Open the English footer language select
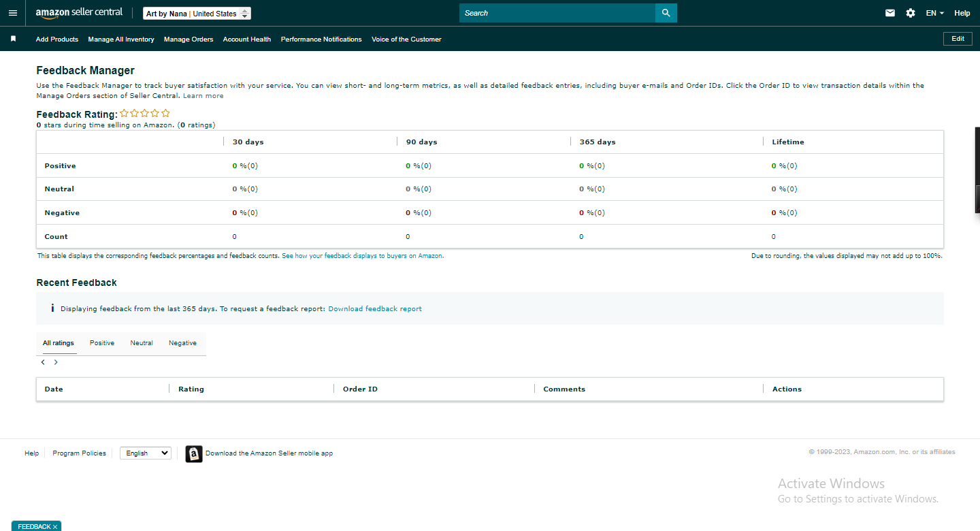The image size is (980, 531). click(146, 453)
